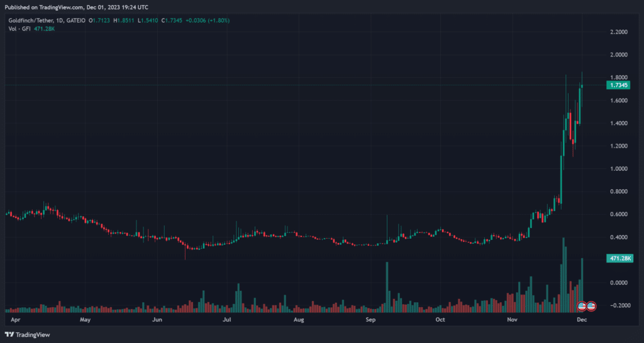The image size is (644, 343).
Task: Click the 471.28K value in volume legend
Action: click(45, 28)
